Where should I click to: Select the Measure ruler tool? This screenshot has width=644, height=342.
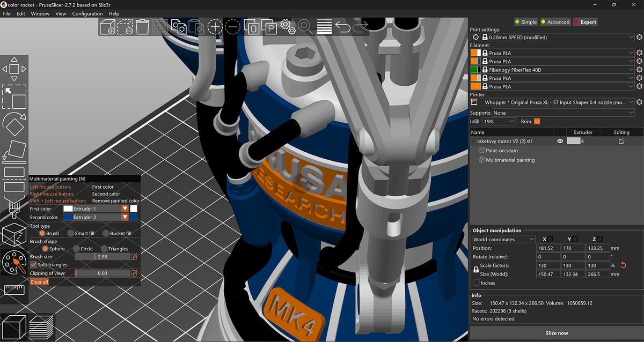point(14,290)
